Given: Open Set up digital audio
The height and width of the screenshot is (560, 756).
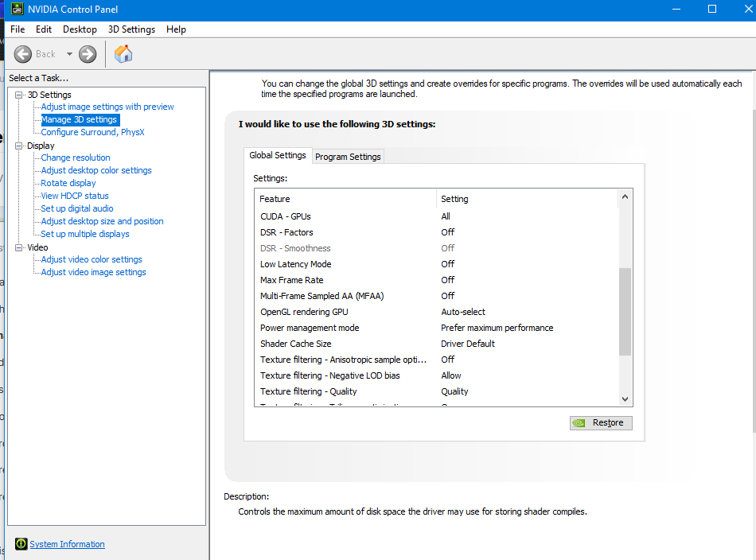Looking at the screenshot, I should [x=76, y=208].
